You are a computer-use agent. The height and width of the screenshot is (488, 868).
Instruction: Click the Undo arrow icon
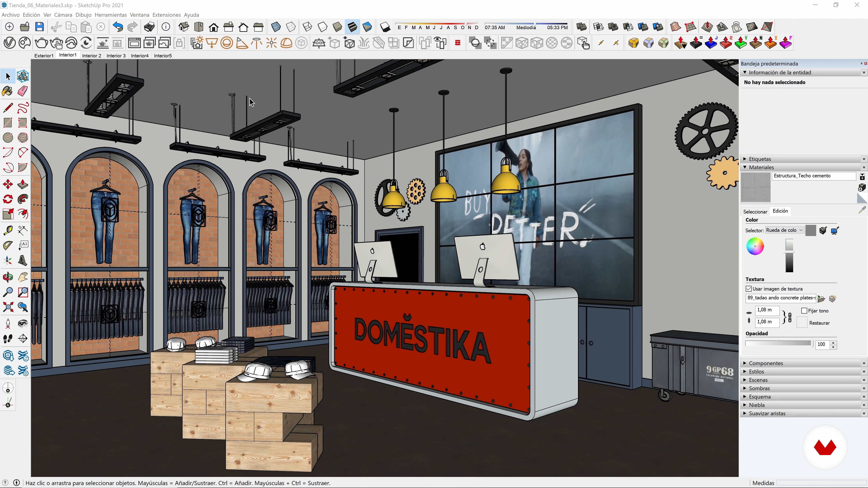click(118, 27)
